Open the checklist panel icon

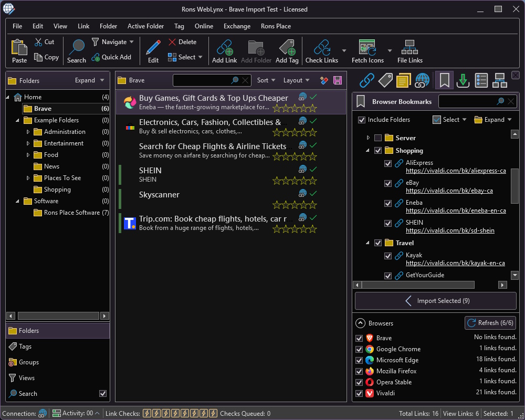pyautogui.click(x=481, y=80)
